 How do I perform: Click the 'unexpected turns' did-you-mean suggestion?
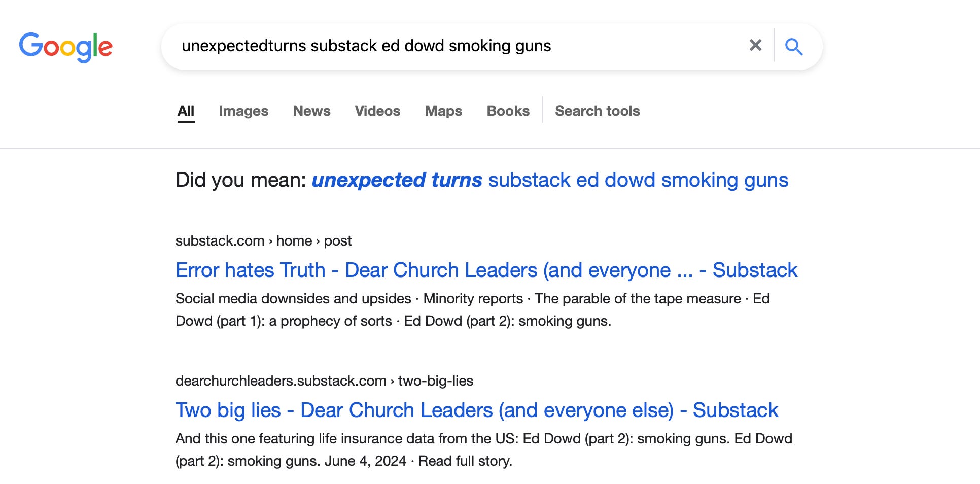coord(550,180)
